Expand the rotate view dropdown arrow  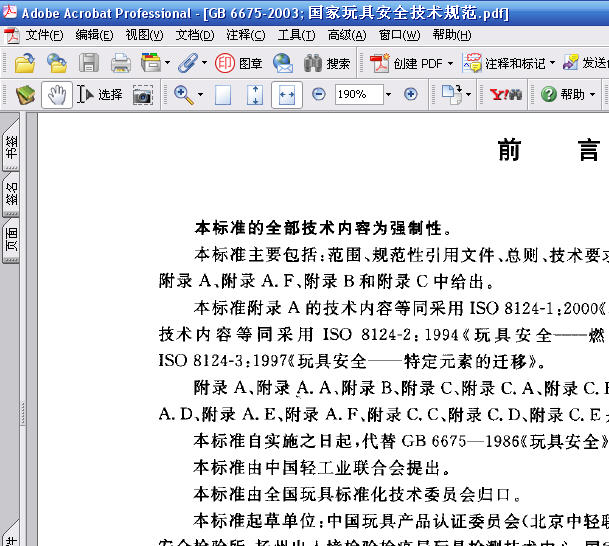pyautogui.click(x=468, y=94)
